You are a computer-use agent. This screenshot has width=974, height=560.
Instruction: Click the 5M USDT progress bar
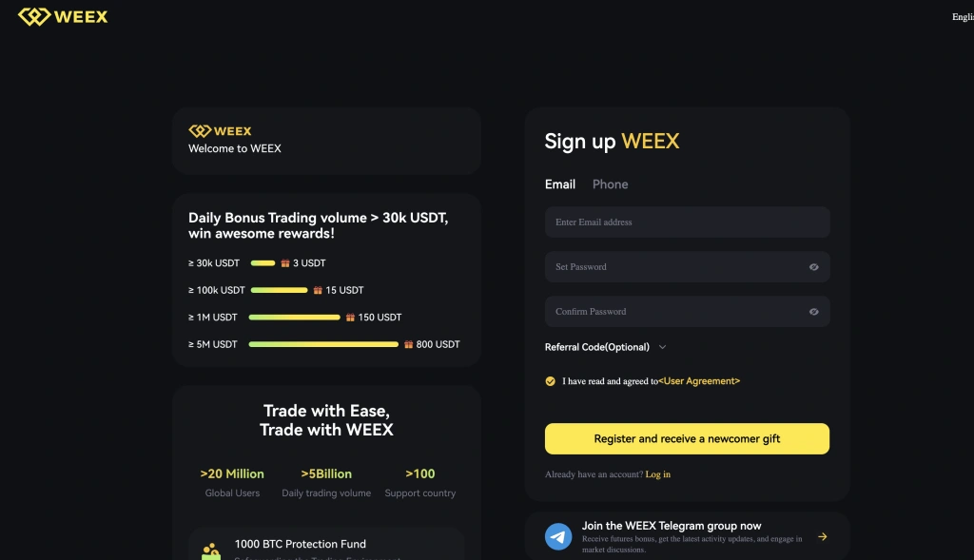click(323, 344)
